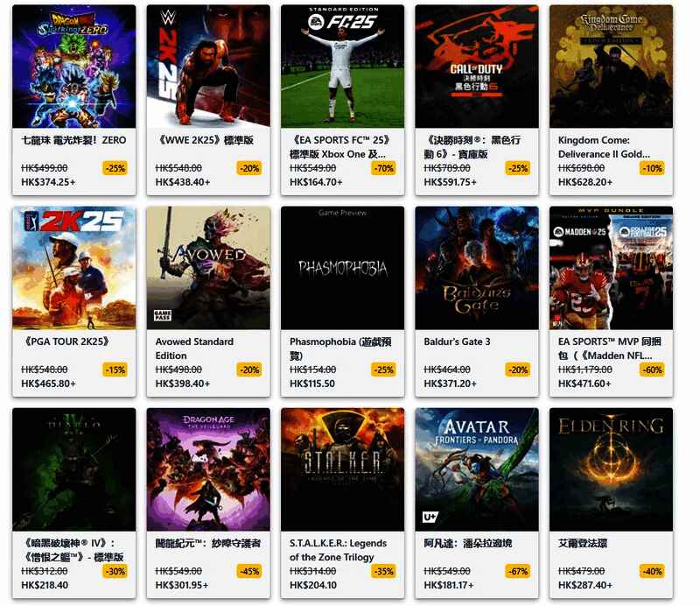Click the -67% discount badge on Avatar

tap(518, 571)
